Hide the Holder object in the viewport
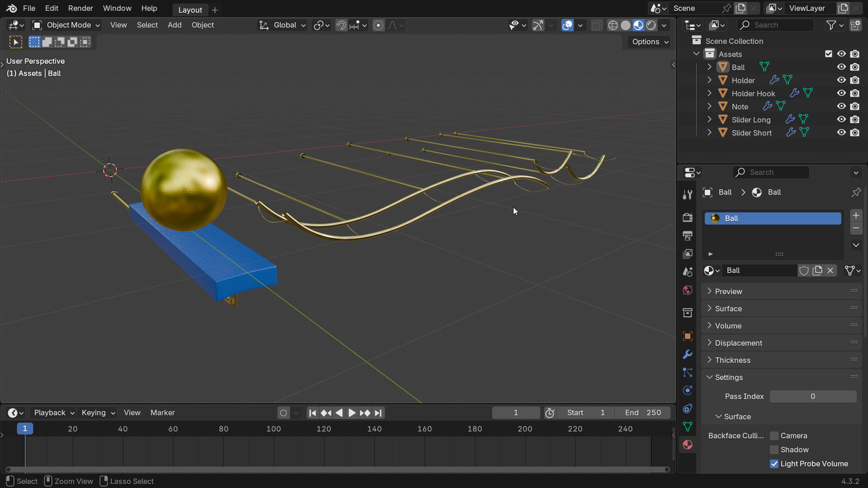Screen dimensions: 868x488 841,80
